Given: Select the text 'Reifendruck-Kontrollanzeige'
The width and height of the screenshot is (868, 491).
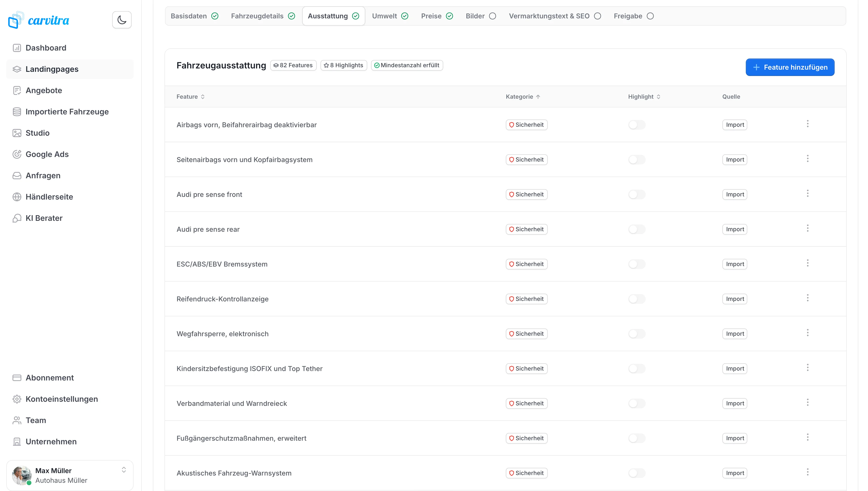Looking at the screenshot, I should tap(223, 299).
